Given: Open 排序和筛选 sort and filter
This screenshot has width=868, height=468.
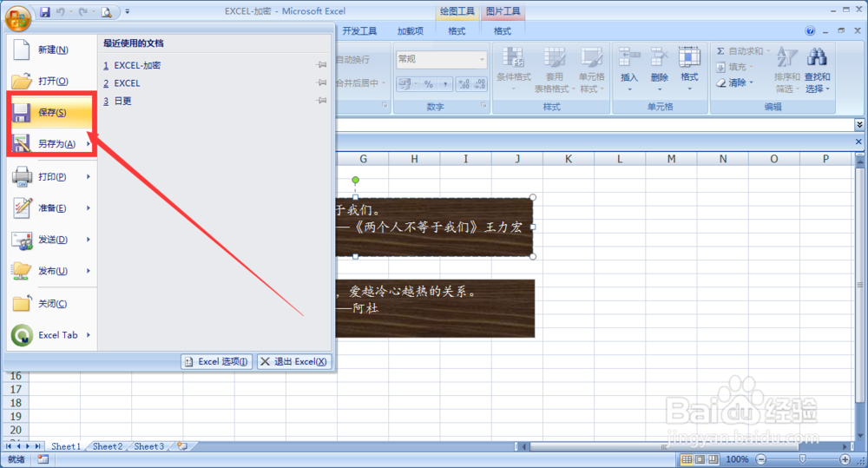Looking at the screenshot, I should (x=786, y=69).
